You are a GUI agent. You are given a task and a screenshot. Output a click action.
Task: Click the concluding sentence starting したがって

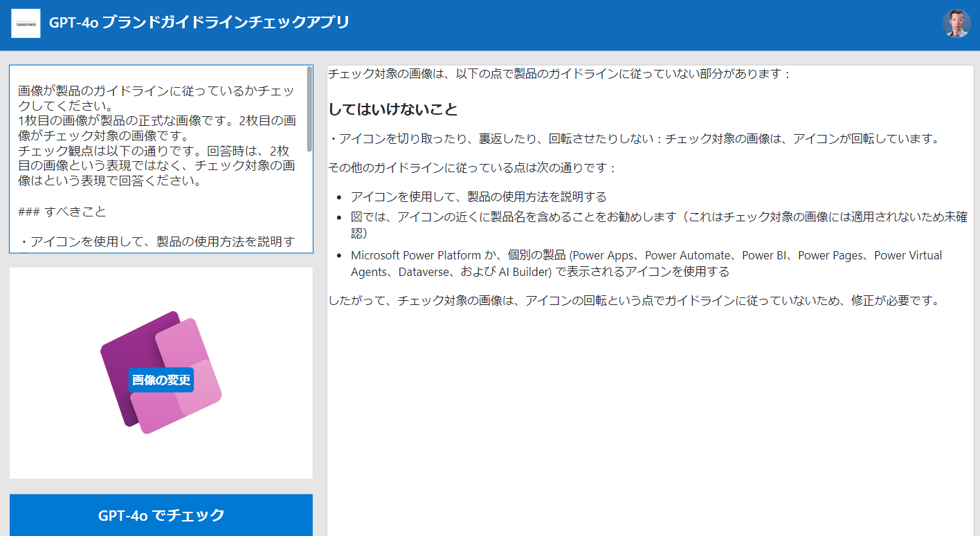(x=634, y=300)
